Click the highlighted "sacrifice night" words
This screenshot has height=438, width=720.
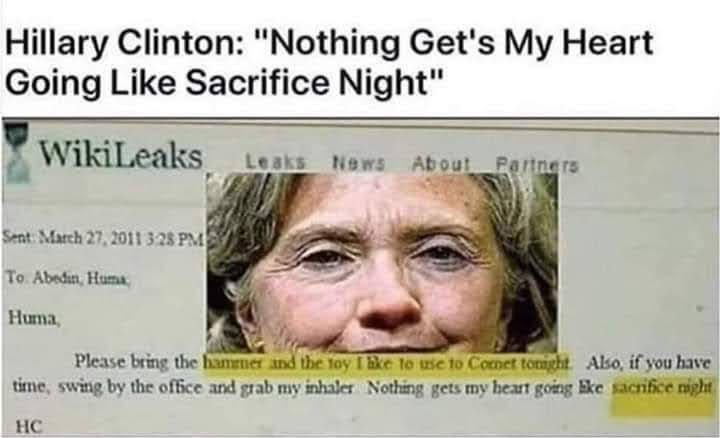tap(663, 388)
